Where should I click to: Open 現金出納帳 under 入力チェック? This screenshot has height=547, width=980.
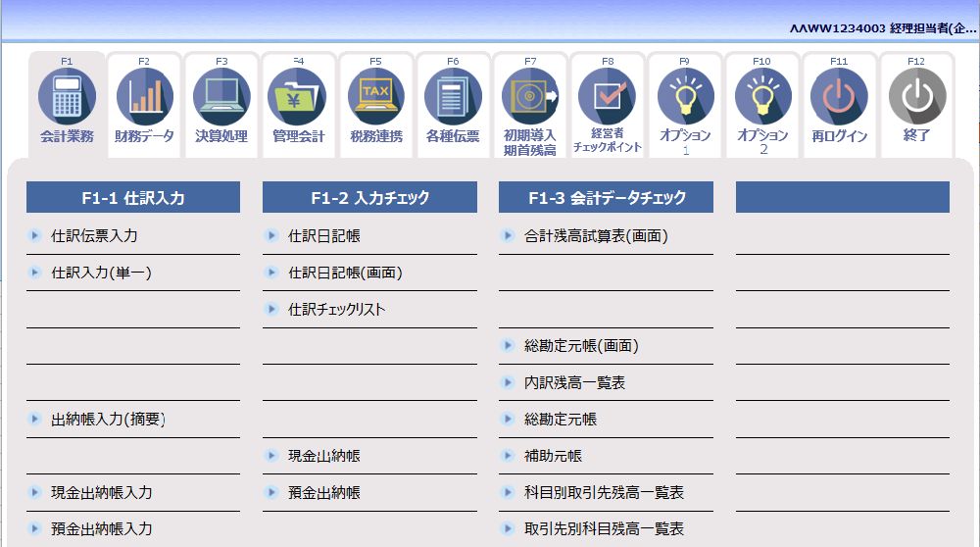pos(323,456)
